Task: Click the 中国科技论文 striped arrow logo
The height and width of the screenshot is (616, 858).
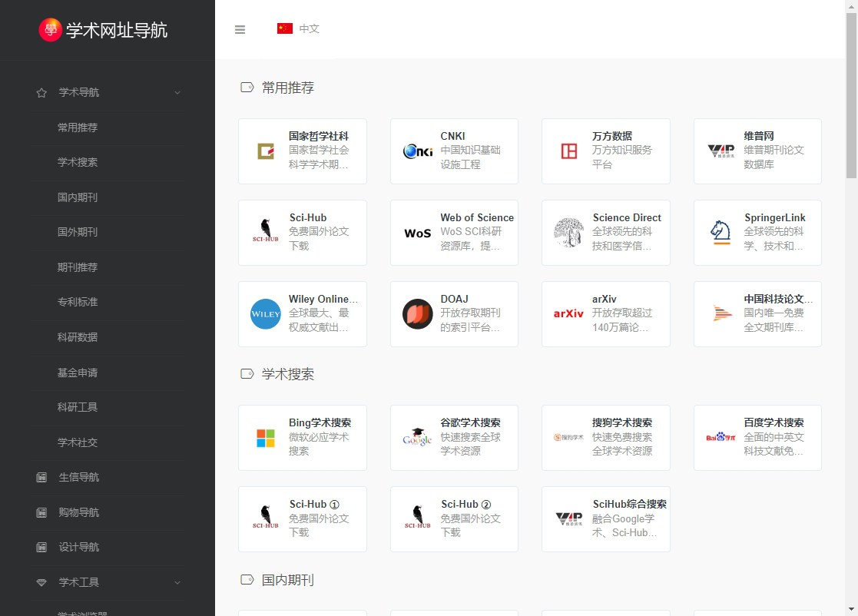Action: [x=722, y=313]
